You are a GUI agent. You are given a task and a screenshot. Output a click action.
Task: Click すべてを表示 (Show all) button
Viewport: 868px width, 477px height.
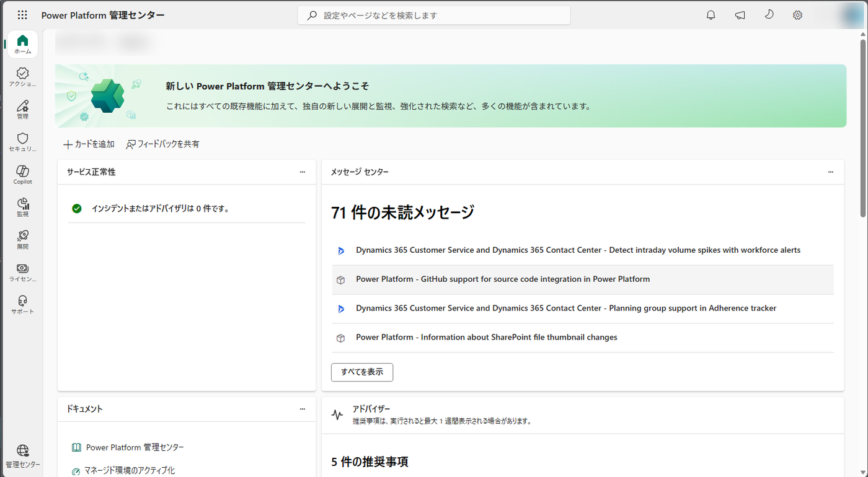[x=362, y=372]
